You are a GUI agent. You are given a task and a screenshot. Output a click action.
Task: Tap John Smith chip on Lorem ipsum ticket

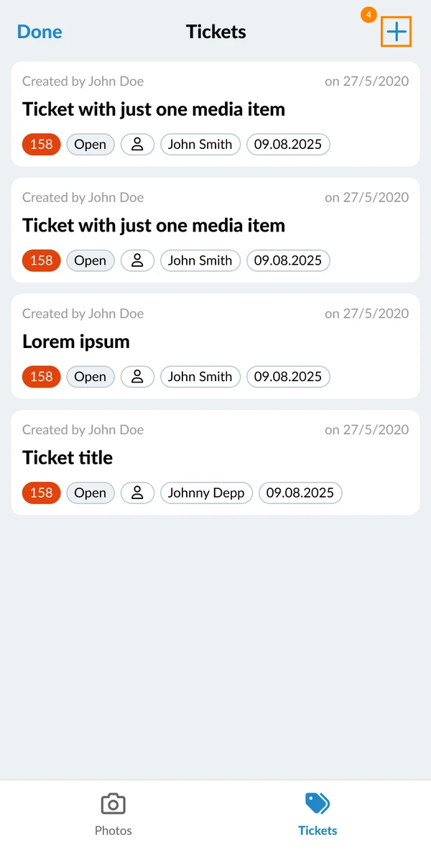click(x=200, y=377)
